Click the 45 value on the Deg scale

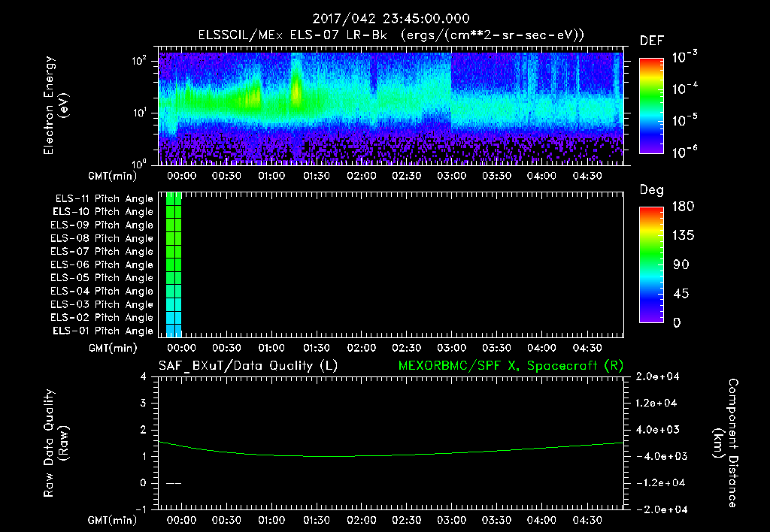681,294
